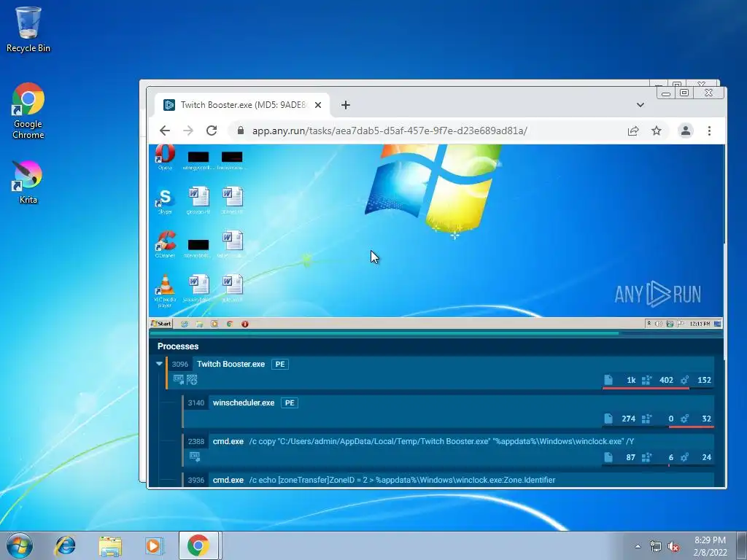Image resolution: width=747 pixels, height=560 pixels.
Task: Collapse the Twitch Booster.exe process tree
Action: pyautogui.click(x=159, y=364)
